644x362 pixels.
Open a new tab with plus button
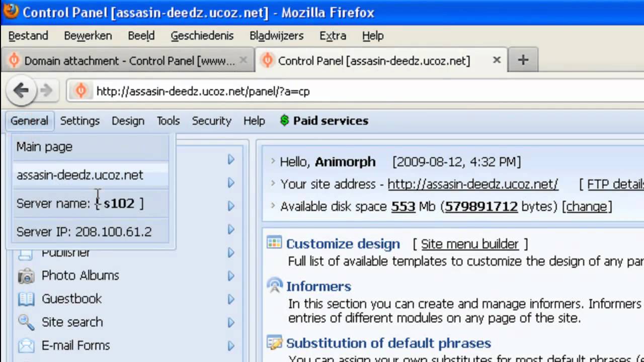(x=523, y=60)
